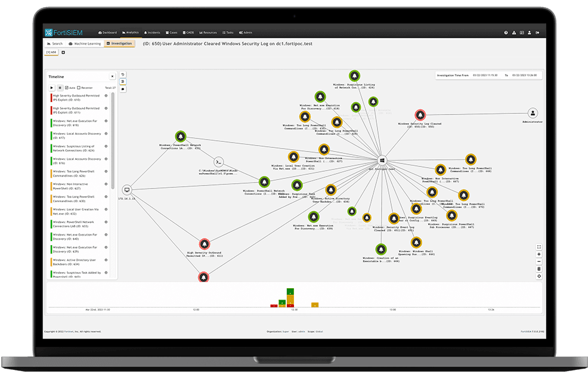The width and height of the screenshot is (588, 380).
Task: Switch to the Machine Learning tab
Action: (84, 44)
